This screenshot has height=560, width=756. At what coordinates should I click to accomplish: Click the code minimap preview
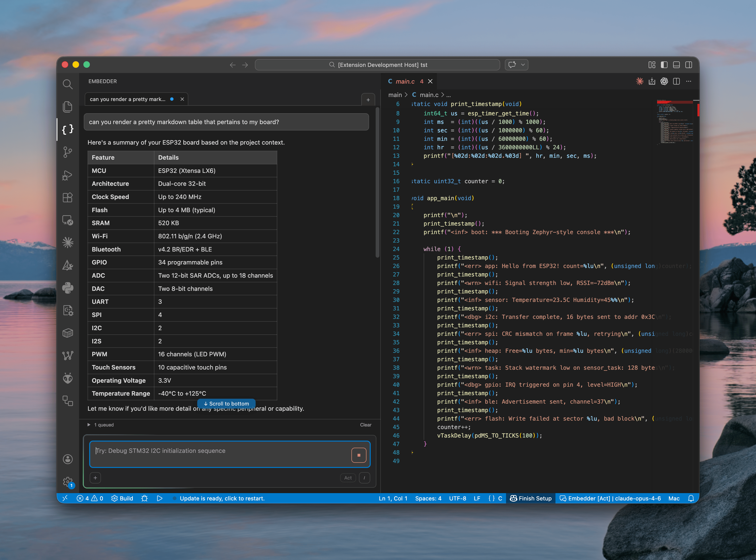pyautogui.click(x=675, y=122)
